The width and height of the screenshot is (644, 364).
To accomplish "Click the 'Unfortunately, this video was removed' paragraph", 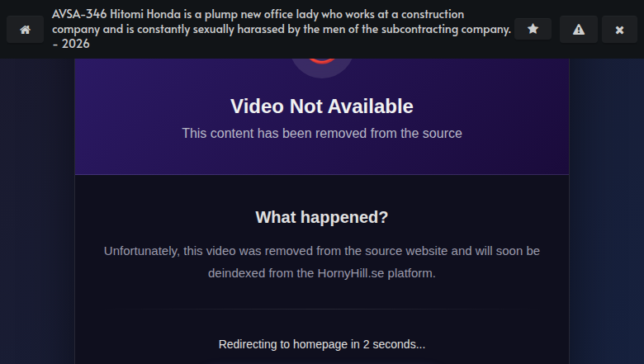I will (322, 262).
